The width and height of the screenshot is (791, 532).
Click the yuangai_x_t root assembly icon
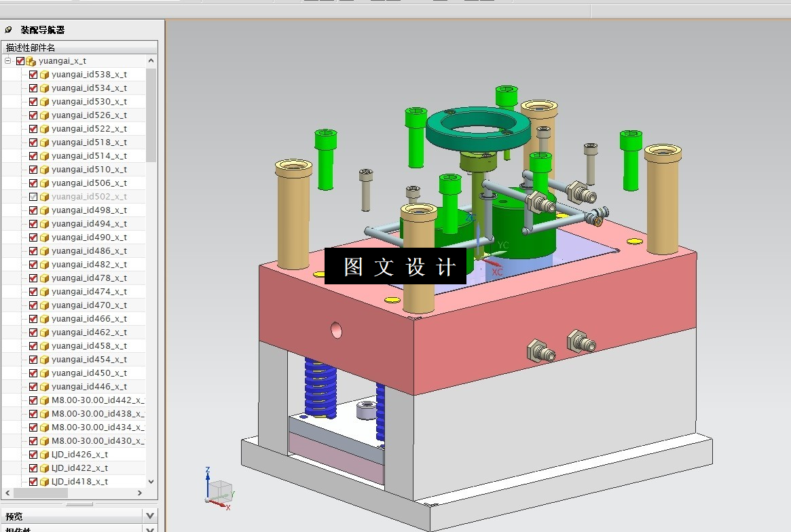[31, 61]
